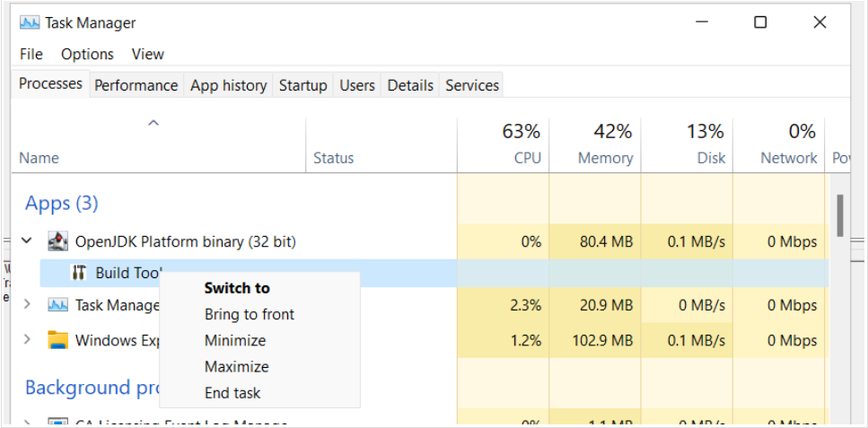Screen dimensions: 868x428
Task: Click the Build Tool process icon
Action: coord(79,273)
